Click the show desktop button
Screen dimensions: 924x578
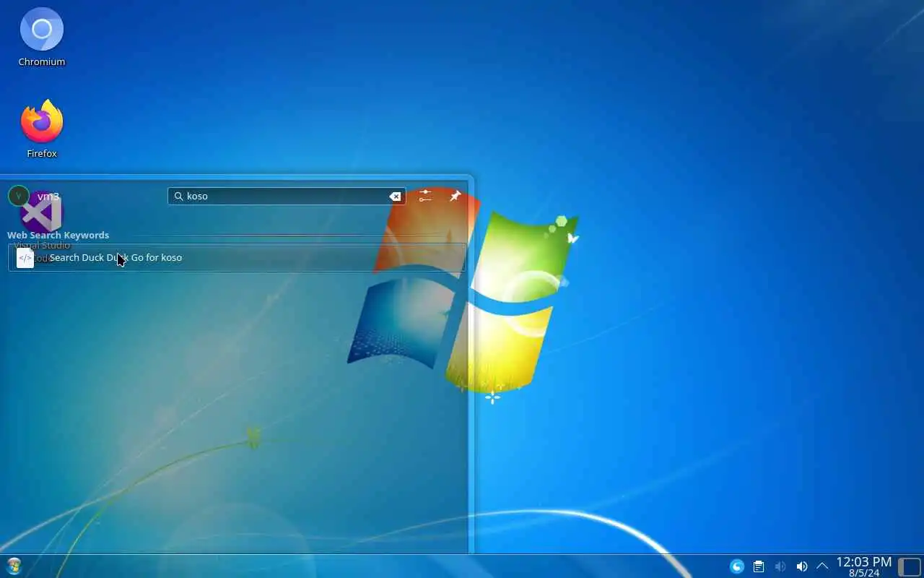pyautogui.click(x=910, y=566)
